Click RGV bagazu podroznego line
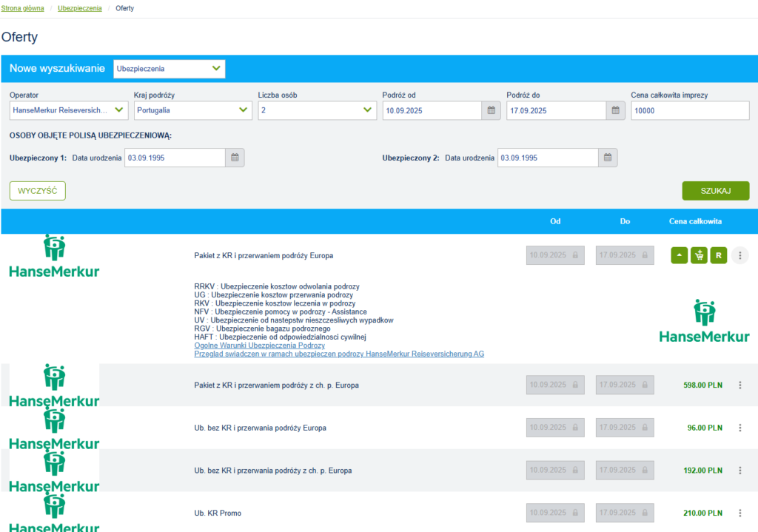 pos(263,329)
